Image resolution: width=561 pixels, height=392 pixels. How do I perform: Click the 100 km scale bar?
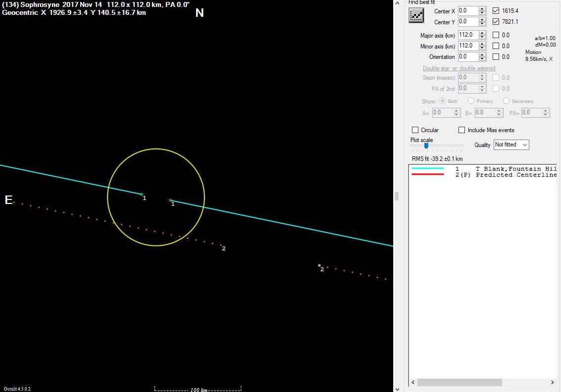click(198, 389)
